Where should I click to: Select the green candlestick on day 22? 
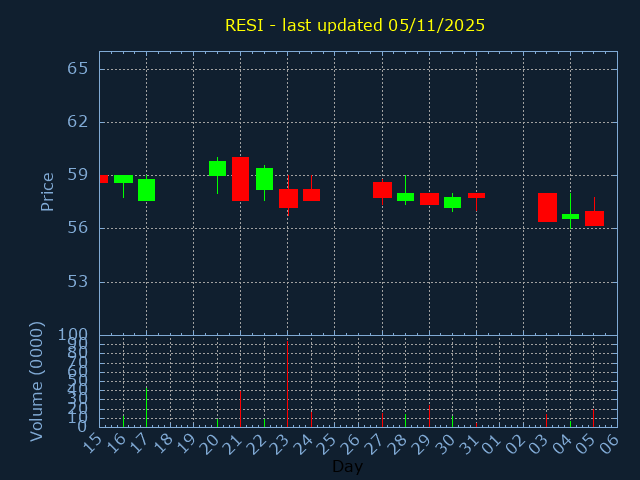coord(264,179)
